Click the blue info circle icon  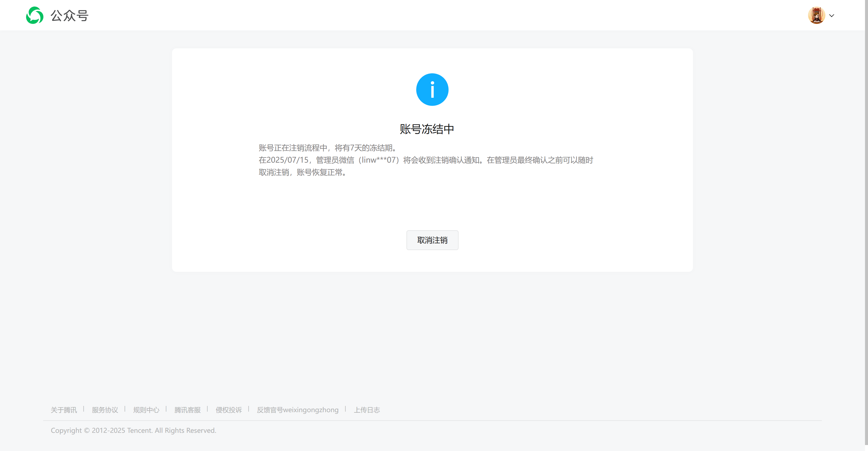(432, 90)
